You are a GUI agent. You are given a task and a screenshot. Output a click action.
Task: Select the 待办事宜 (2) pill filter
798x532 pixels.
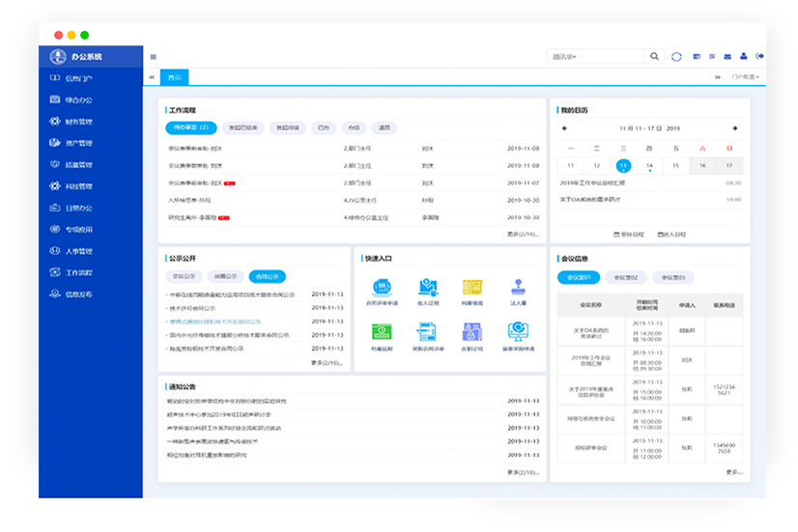pos(189,127)
